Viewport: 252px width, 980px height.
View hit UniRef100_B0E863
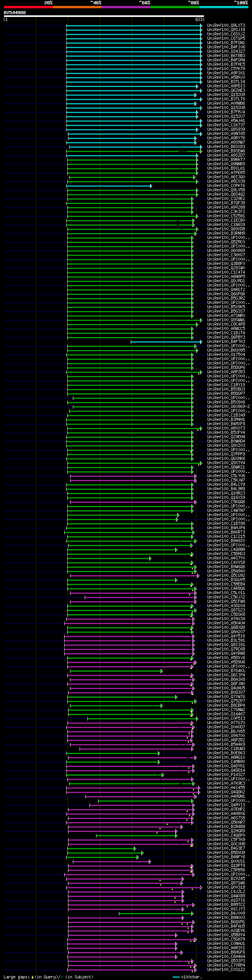[x=226, y=753]
